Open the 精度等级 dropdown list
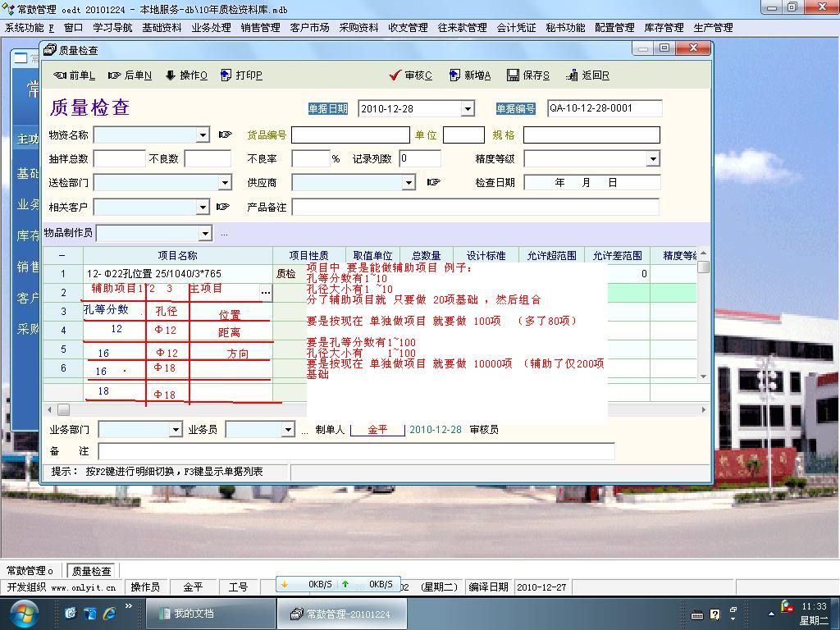 (x=653, y=158)
